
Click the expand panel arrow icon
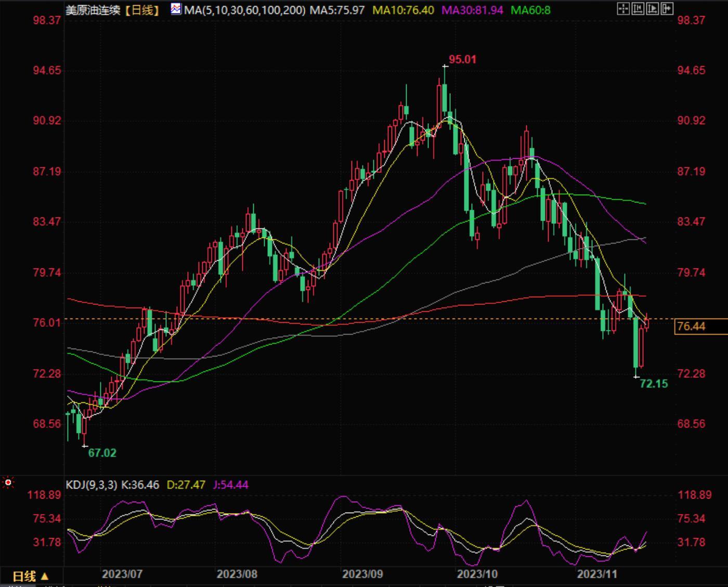pos(667,9)
